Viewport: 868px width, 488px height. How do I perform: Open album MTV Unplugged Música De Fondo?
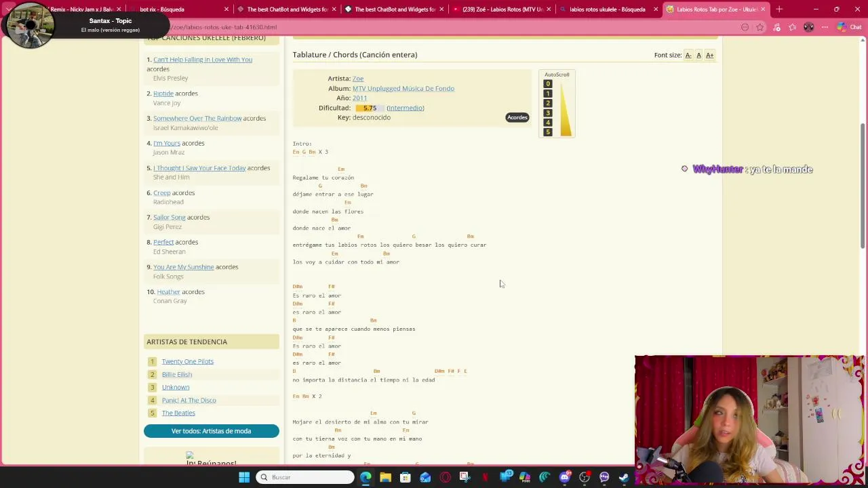click(403, 88)
